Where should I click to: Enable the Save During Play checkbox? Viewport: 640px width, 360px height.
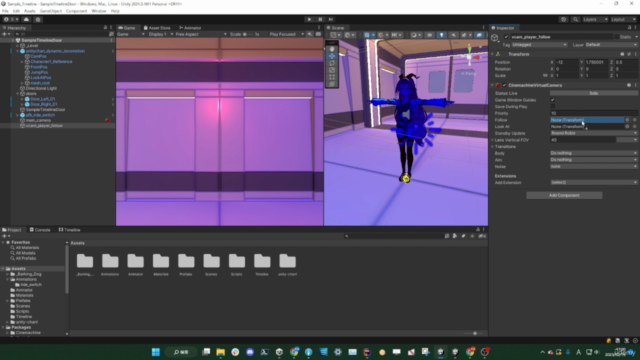553,107
